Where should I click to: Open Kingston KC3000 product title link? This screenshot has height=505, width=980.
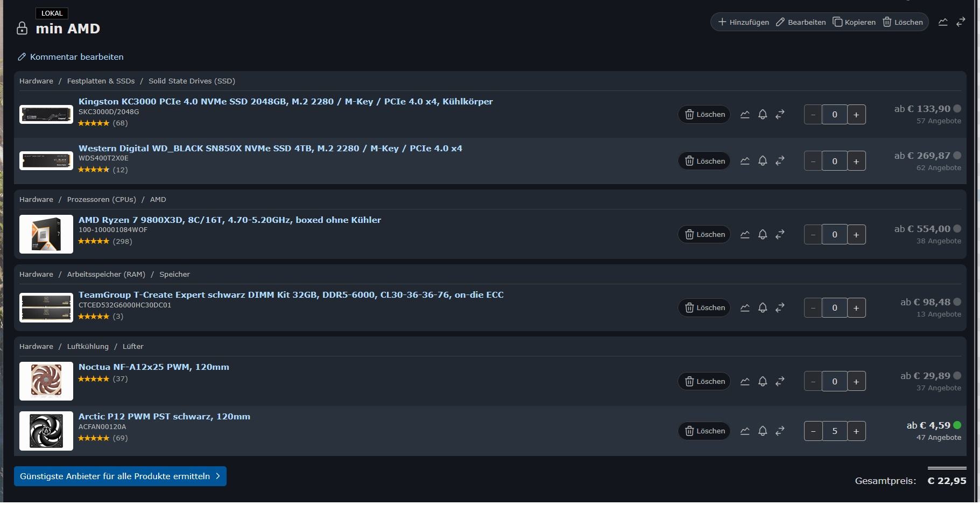[x=286, y=101]
